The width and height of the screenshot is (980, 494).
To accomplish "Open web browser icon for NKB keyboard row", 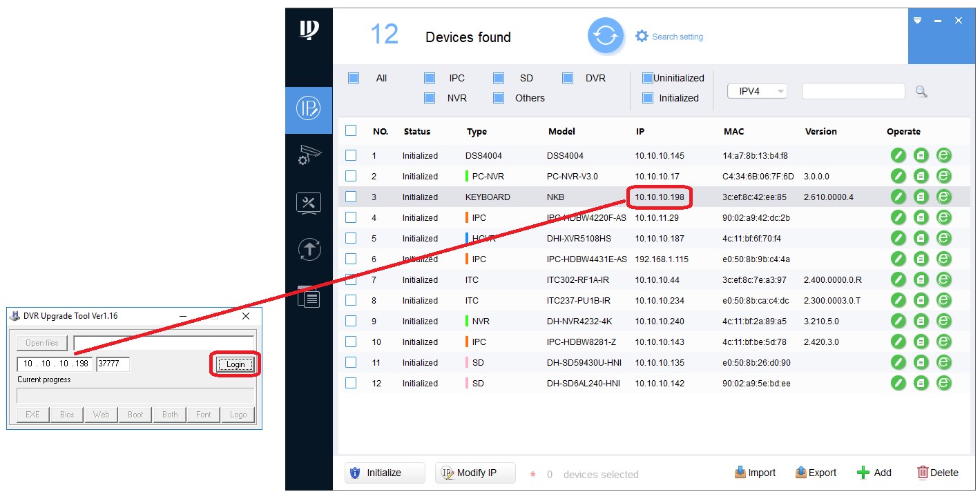I will tap(943, 197).
